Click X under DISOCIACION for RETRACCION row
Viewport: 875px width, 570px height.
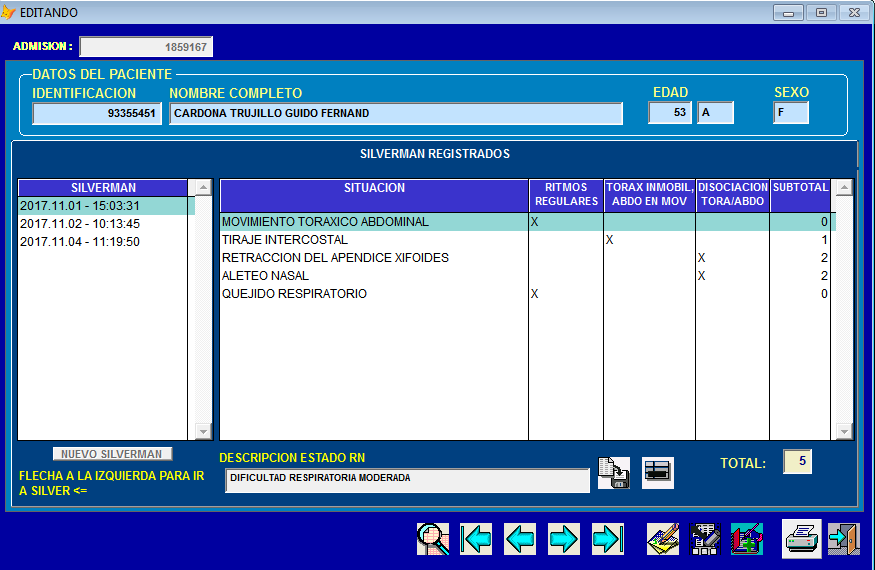[701, 257]
